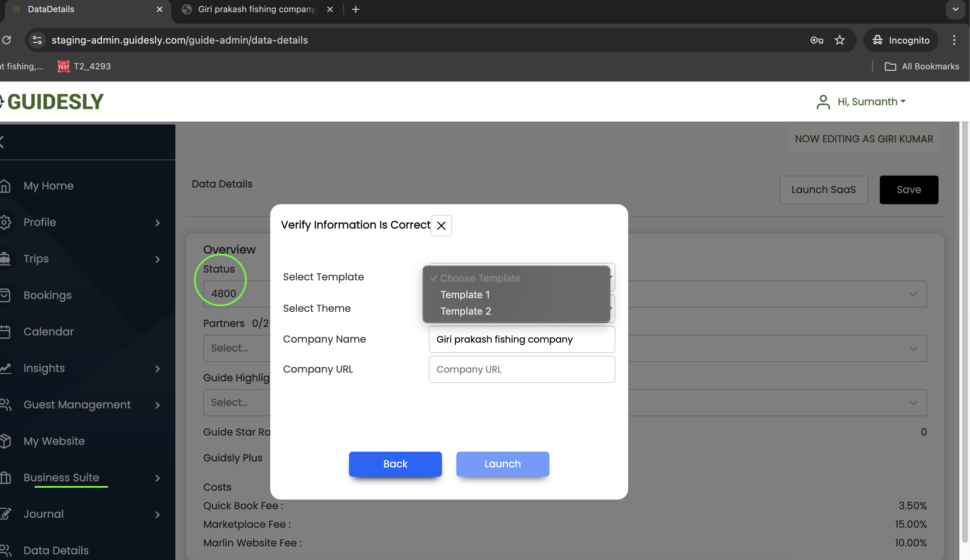
Task: Switch to Giri prakash fishing company tab
Action: (x=256, y=9)
